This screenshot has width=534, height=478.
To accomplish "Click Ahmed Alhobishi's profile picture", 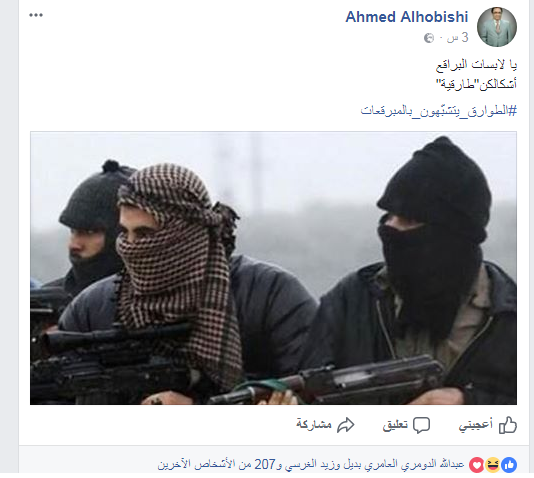I will pos(497,27).
